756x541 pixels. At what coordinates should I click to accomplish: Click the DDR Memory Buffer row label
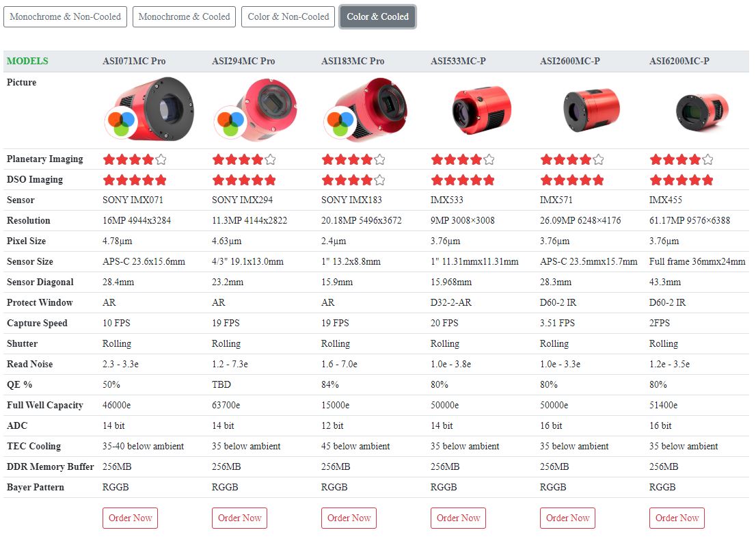pyautogui.click(x=50, y=466)
